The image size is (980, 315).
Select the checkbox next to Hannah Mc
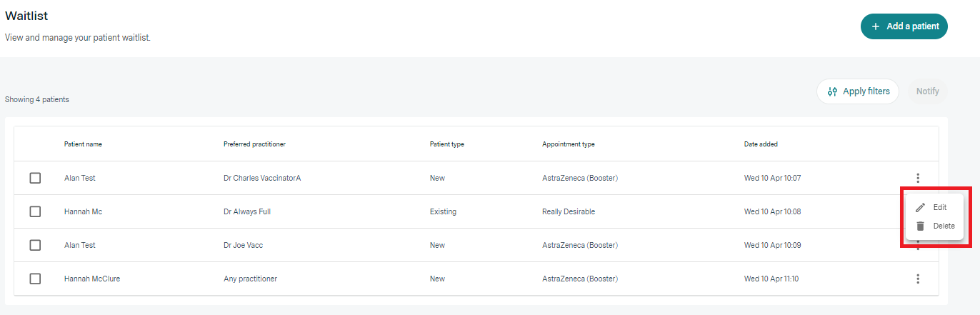(x=35, y=211)
